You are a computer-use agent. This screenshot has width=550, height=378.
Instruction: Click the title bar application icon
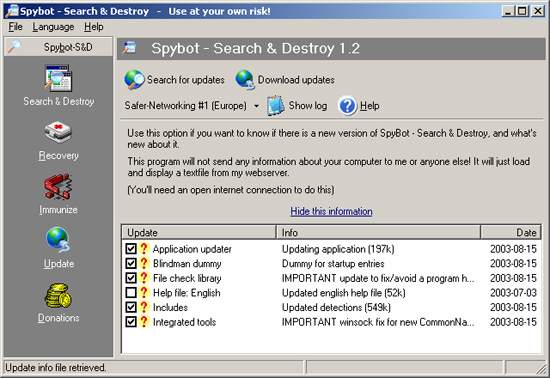pos(12,11)
